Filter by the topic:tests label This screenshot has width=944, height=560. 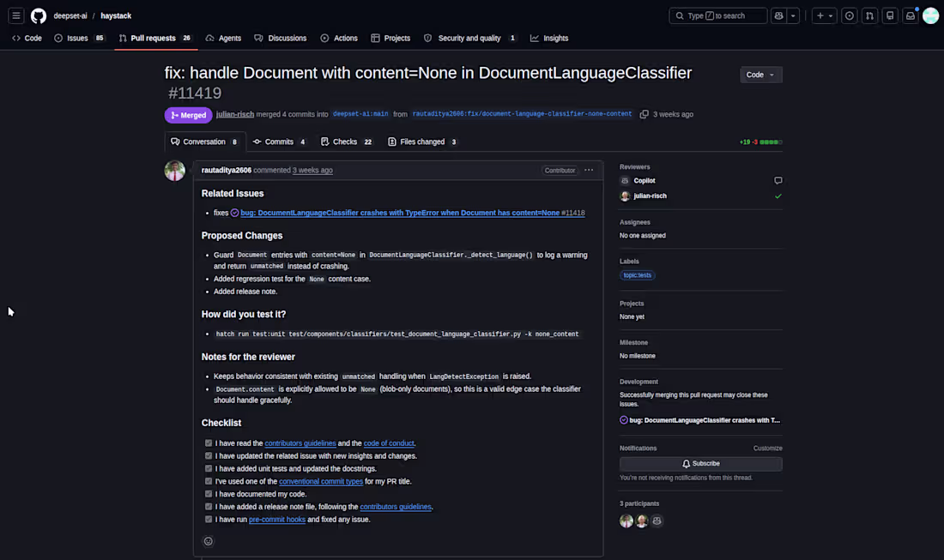pyautogui.click(x=637, y=275)
